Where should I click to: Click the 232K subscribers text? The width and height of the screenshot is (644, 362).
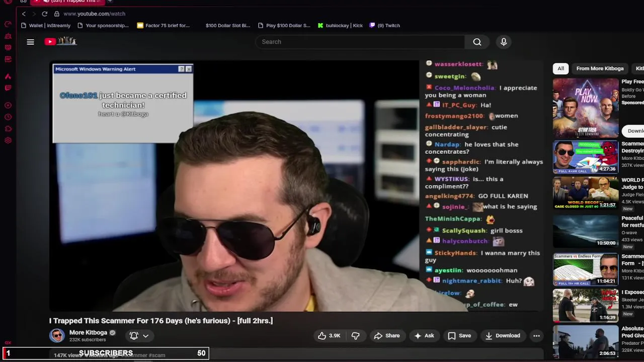pos(88,340)
